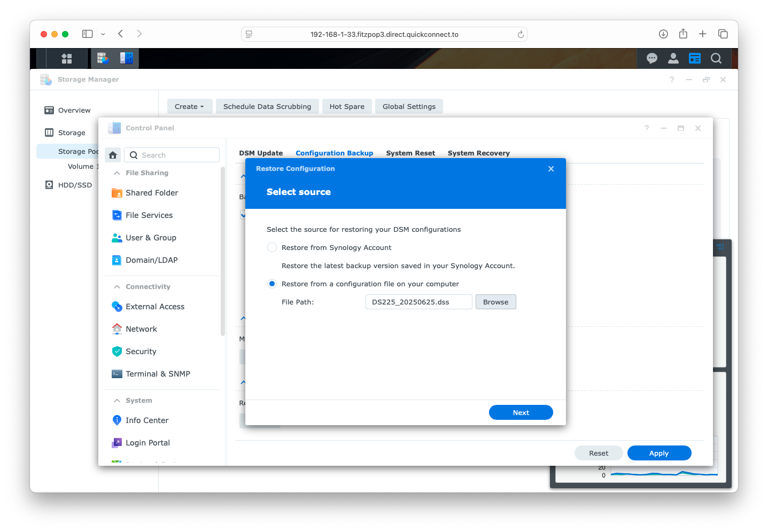Go to Control Panel home icon
The height and width of the screenshot is (532, 768).
113,155
